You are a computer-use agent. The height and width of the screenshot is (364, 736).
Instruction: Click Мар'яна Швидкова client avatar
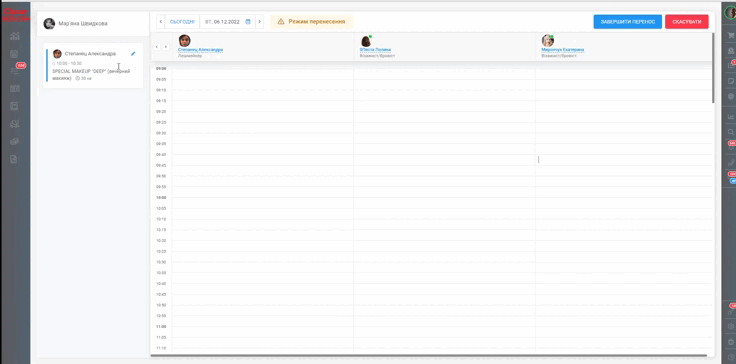(x=49, y=23)
